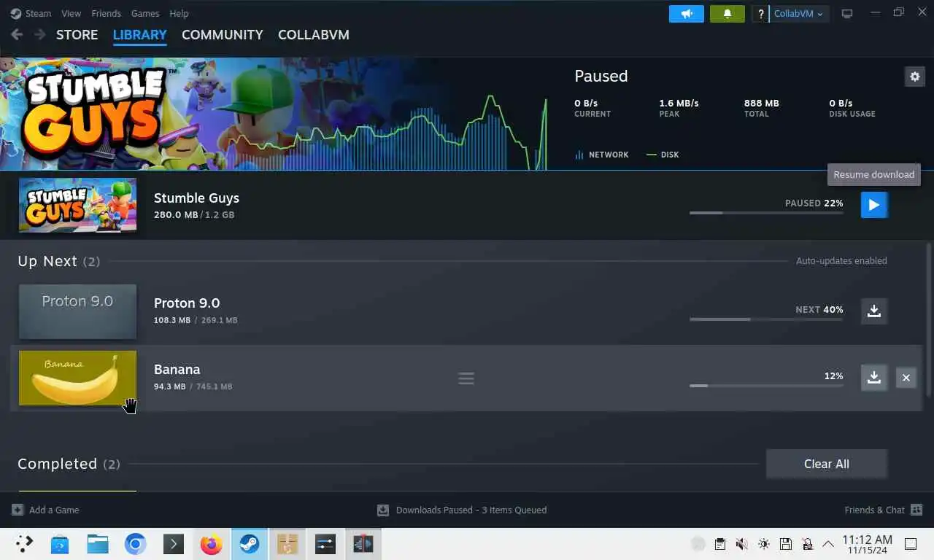934x560 pixels.
Task: Click Add a Game
Action: [x=46, y=510]
